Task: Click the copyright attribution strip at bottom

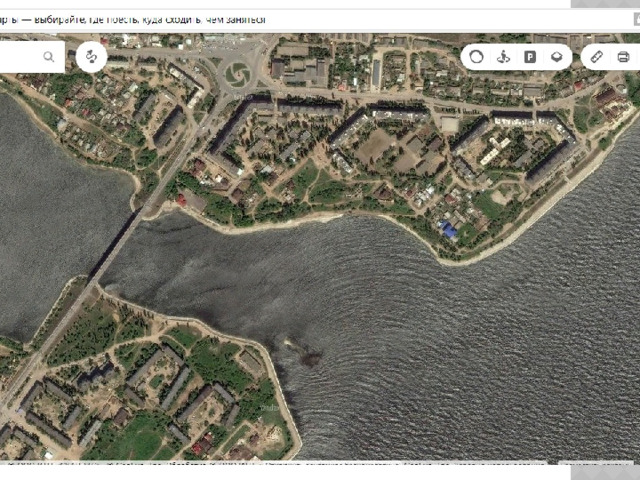Action: [280, 464]
